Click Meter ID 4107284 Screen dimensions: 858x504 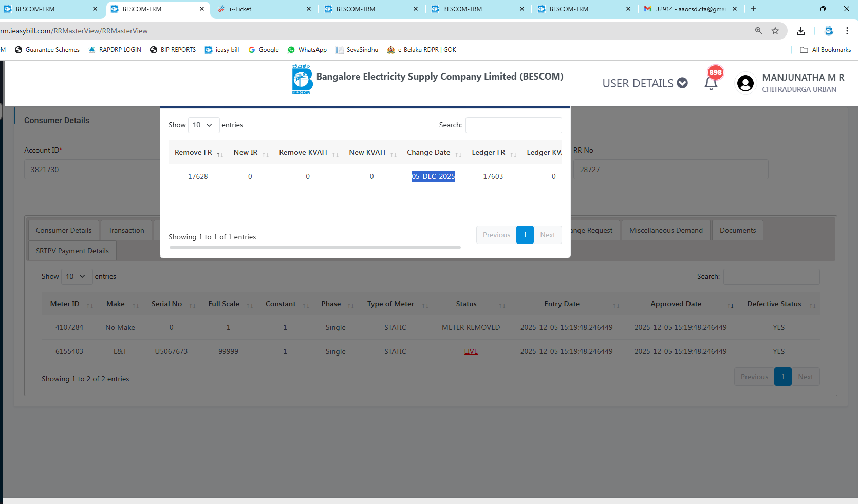click(x=69, y=327)
